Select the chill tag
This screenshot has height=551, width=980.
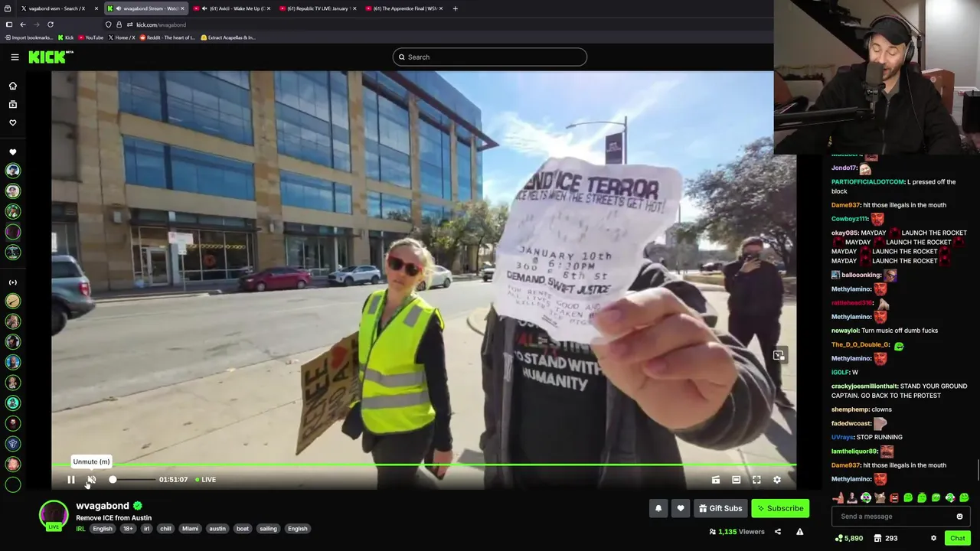click(x=165, y=529)
